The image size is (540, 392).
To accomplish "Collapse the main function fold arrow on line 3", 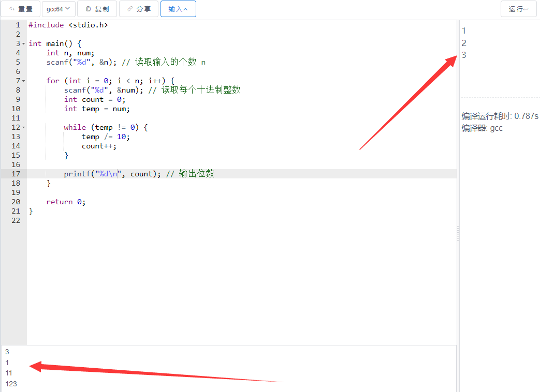I will click(x=23, y=43).
